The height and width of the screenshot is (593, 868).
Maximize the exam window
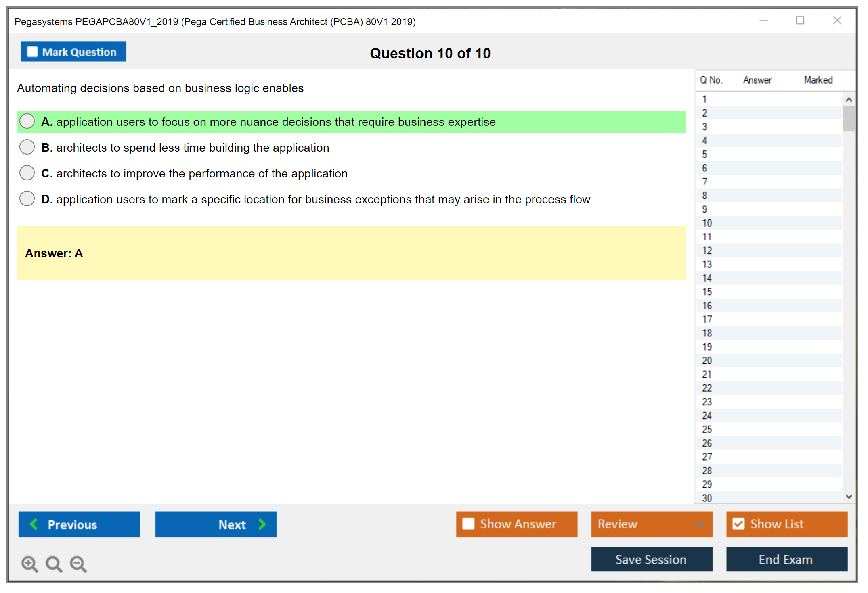(x=800, y=21)
